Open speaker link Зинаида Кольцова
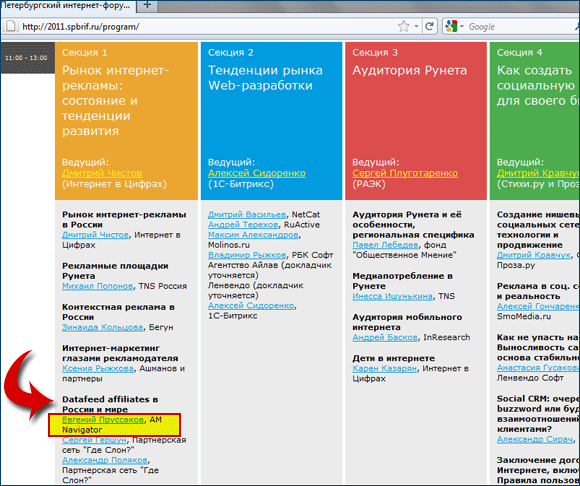Screen dimensions: 580x486 [x=102, y=327]
